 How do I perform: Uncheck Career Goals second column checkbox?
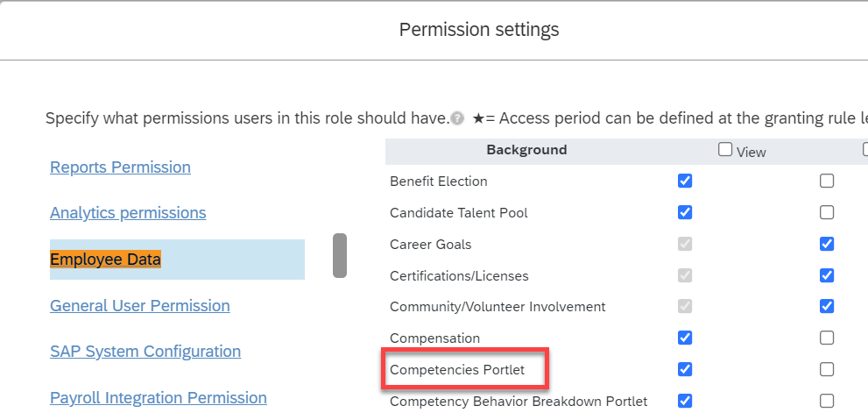[827, 244]
